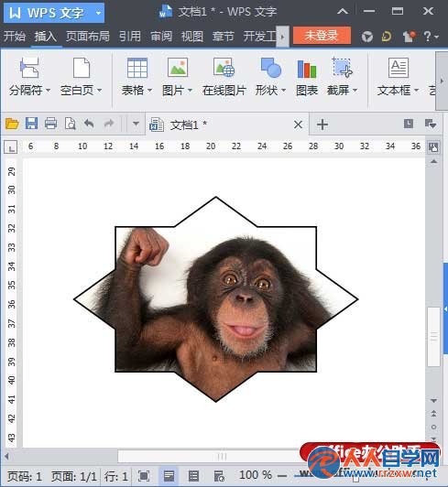Click the Open folder icon
This screenshot has height=487, width=448.
coord(12,124)
